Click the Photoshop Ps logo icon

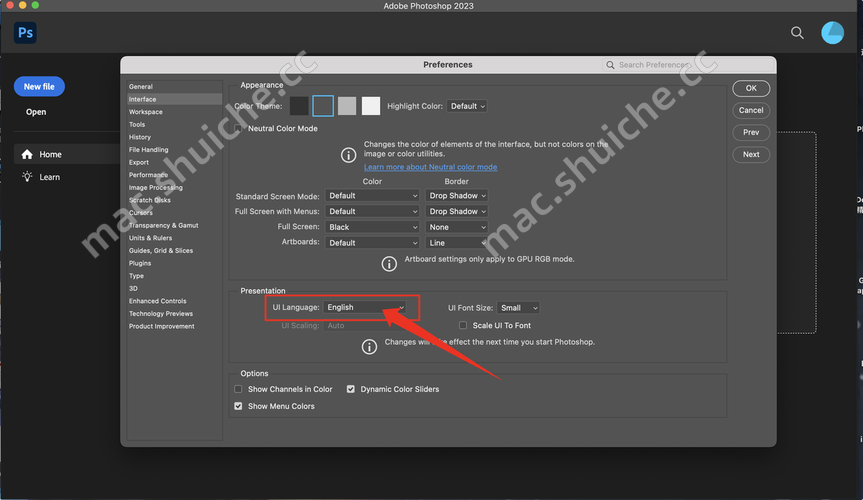[x=26, y=33]
